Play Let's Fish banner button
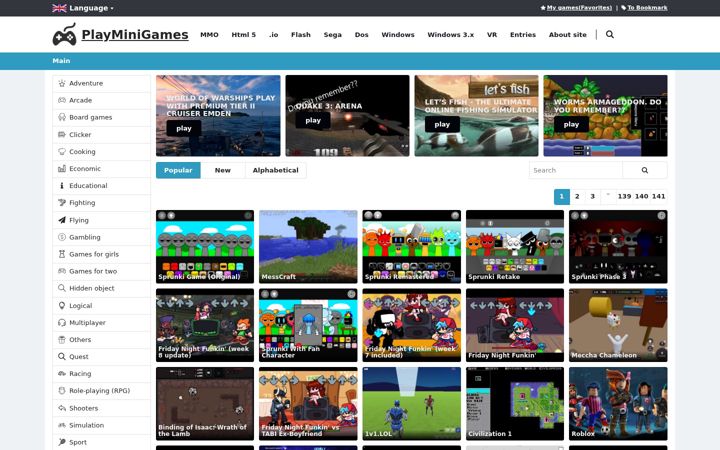Viewport: 720px width, 450px height. point(442,124)
